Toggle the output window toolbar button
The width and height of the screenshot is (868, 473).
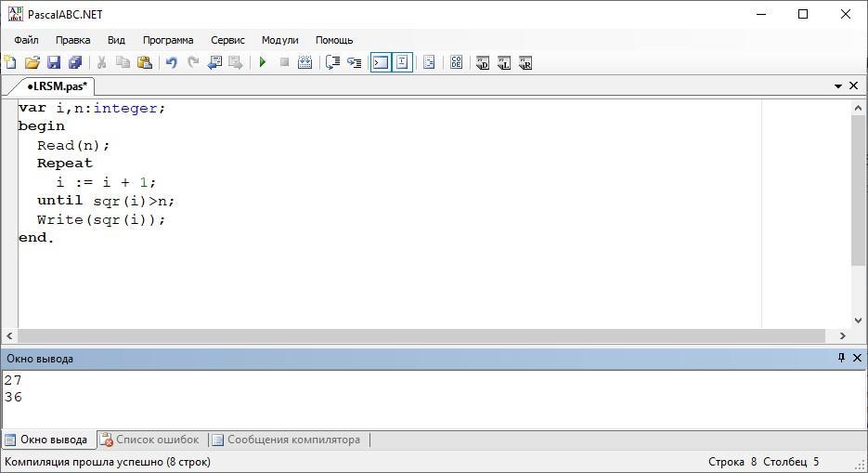(381, 62)
